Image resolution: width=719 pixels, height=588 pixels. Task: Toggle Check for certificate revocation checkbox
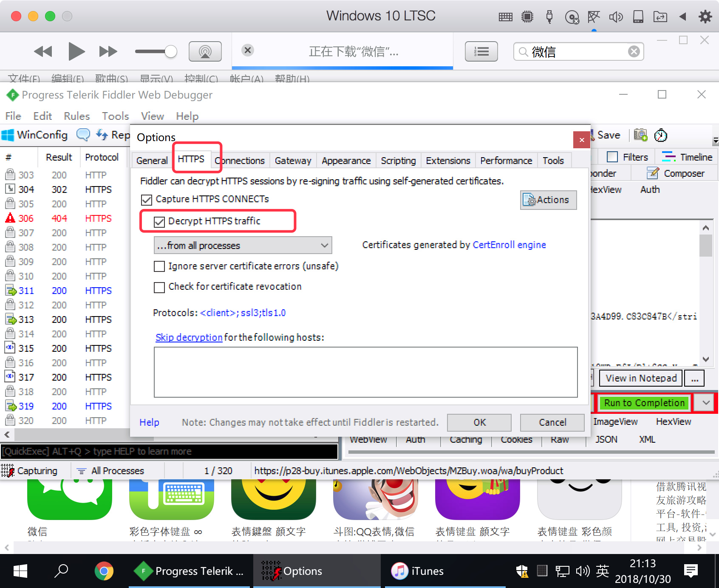[159, 288]
